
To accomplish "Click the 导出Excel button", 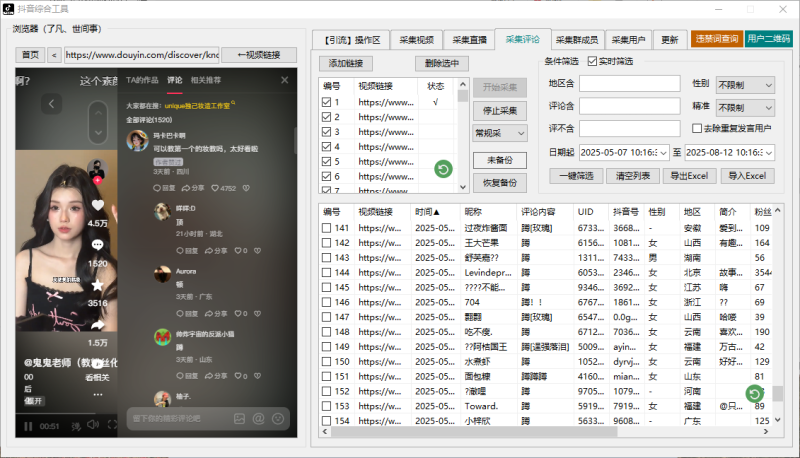I will (x=688, y=176).
